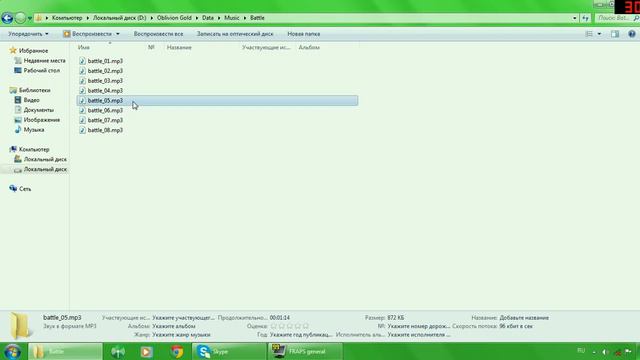Open Windows Media Player from the taskbar
This screenshot has width=640, height=360.
click(x=146, y=351)
